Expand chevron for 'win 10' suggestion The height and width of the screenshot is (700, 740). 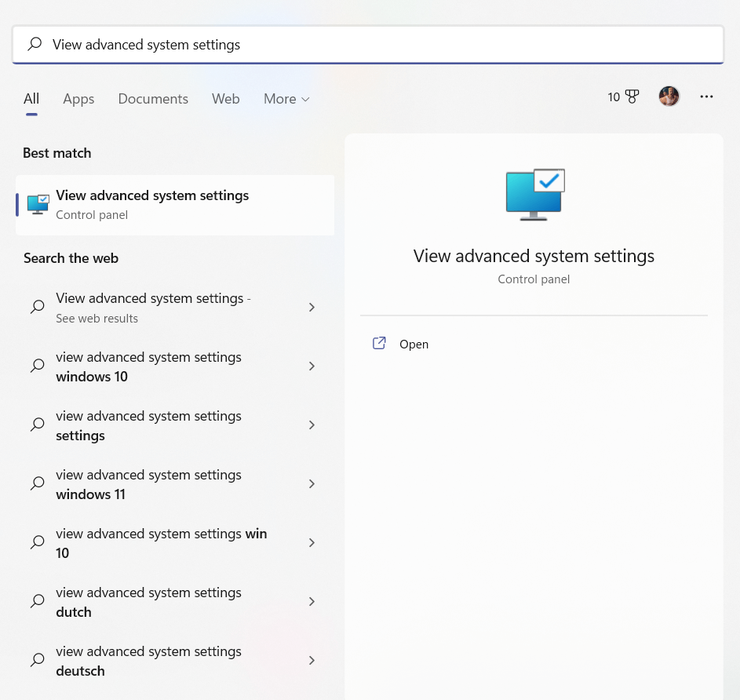(x=312, y=542)
